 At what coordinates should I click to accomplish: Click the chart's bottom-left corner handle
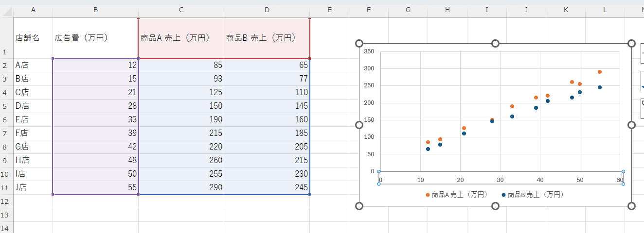point(359,206)
